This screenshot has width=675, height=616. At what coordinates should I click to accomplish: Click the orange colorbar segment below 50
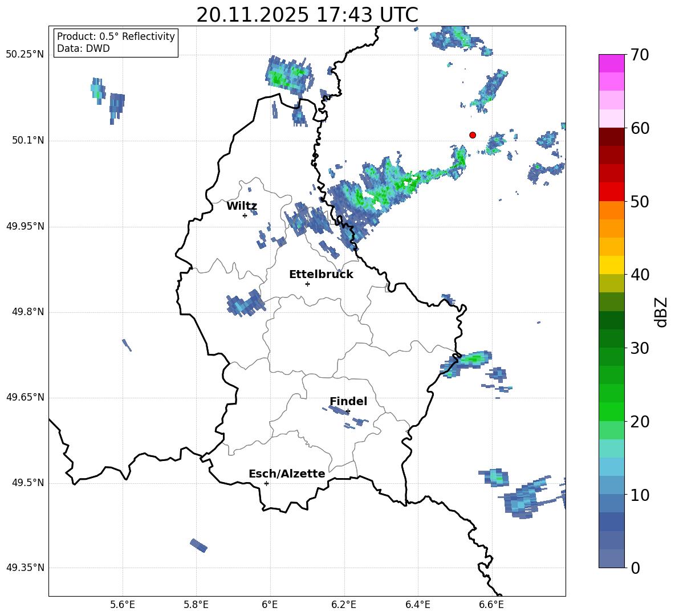point(612,210)
